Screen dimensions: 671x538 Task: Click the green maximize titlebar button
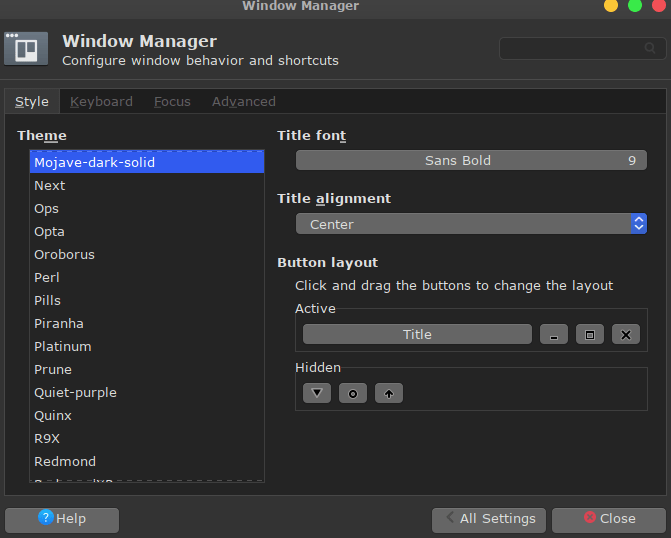coord(635,5)
